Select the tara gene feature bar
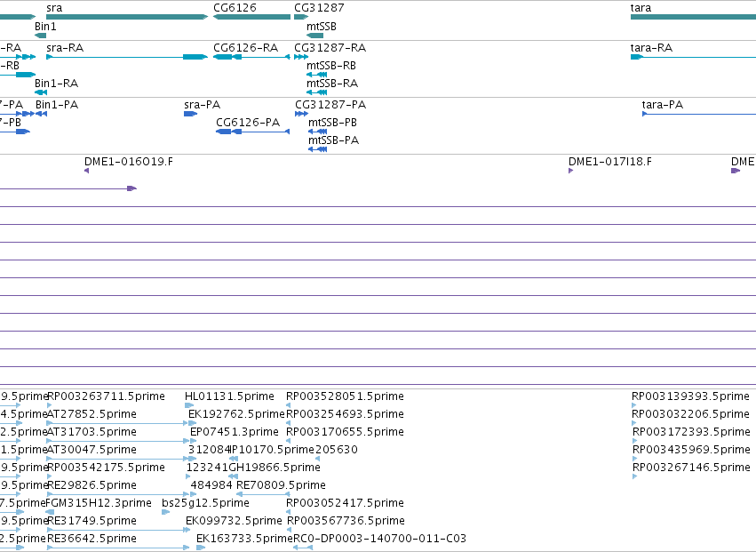 (693, 17)
